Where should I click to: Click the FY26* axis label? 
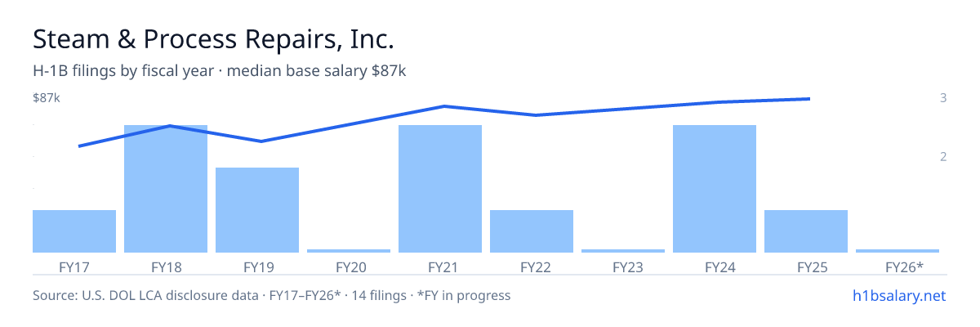pos(904,267)
